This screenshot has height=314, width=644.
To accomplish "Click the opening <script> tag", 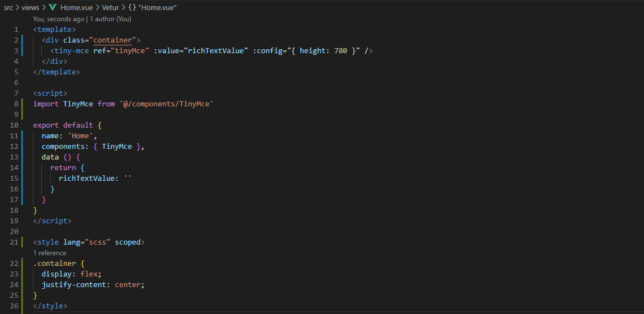I will coord(50,93).
